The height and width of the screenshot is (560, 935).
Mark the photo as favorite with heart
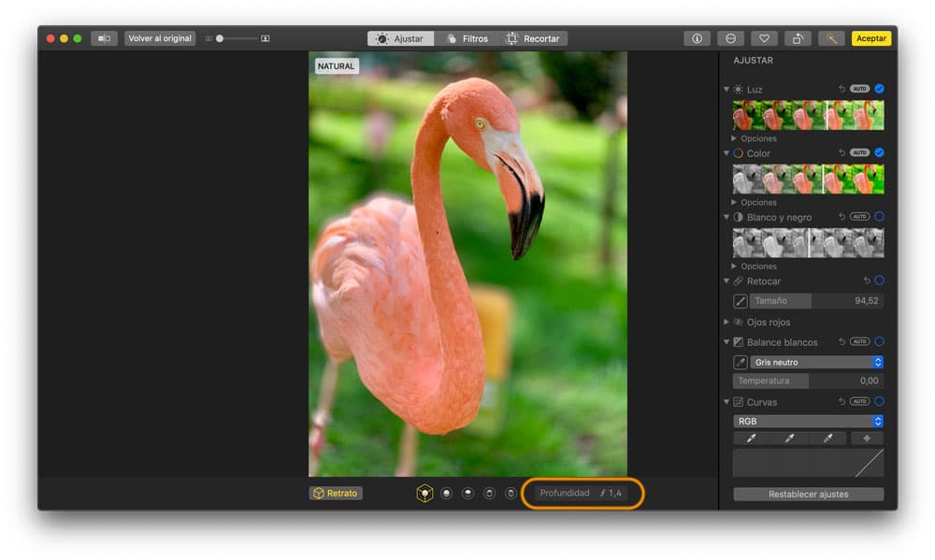pyautogui.click(x=764, y=38)
